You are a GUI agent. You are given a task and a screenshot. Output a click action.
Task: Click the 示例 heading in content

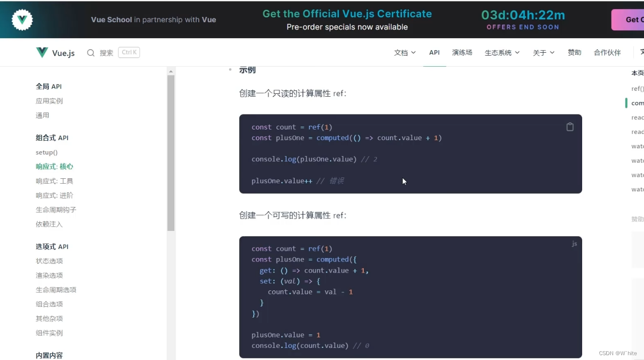tap(247, 70)
